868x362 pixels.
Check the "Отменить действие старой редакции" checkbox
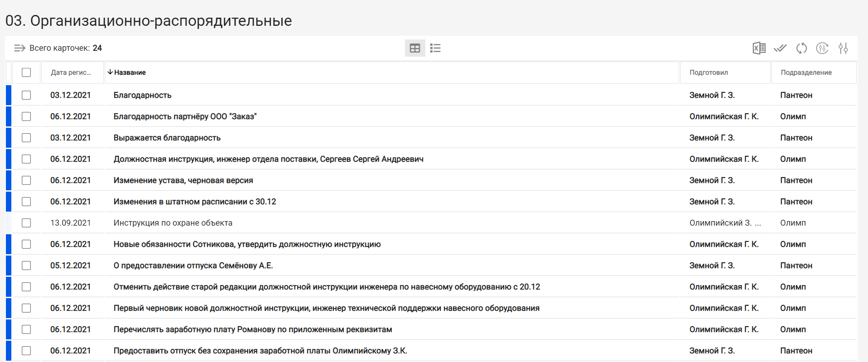26,287
